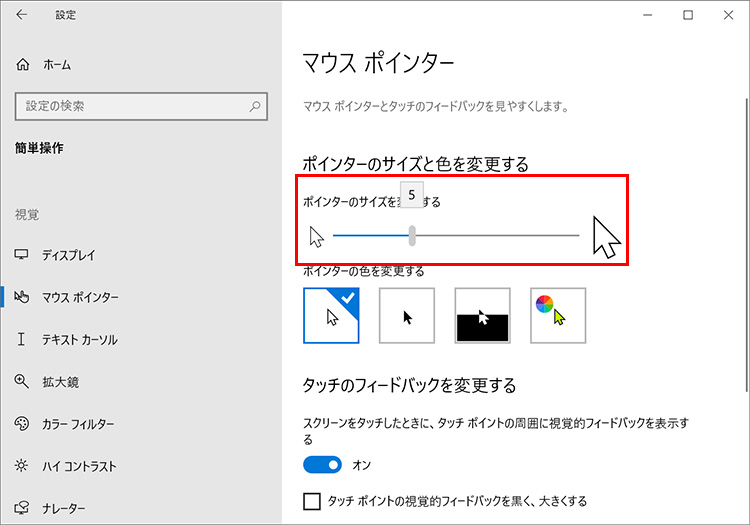This screenshot has width=750, height=525.
Task: Open the ホーム settings page
Action: pyautogui.click(x=57, y=64)
